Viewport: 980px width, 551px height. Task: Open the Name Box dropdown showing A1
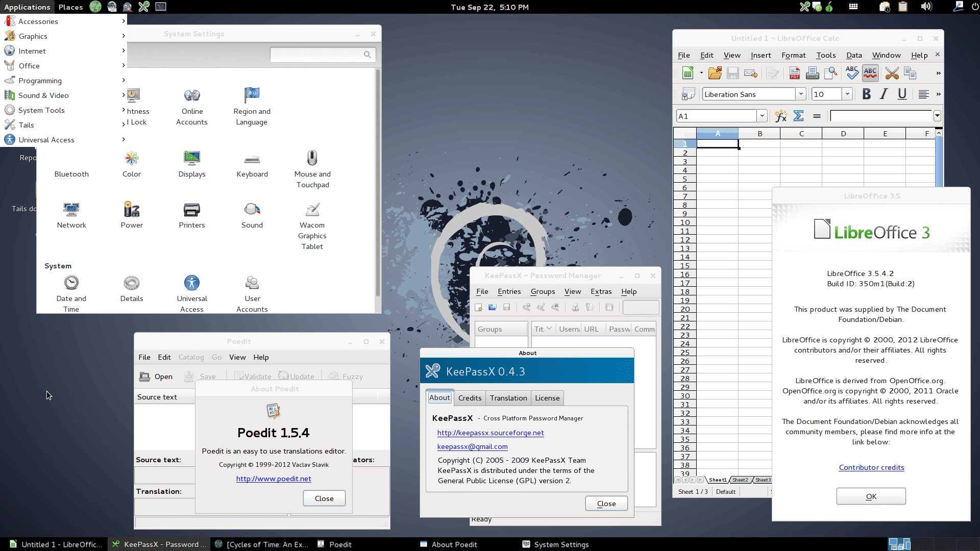click(762, 116)
